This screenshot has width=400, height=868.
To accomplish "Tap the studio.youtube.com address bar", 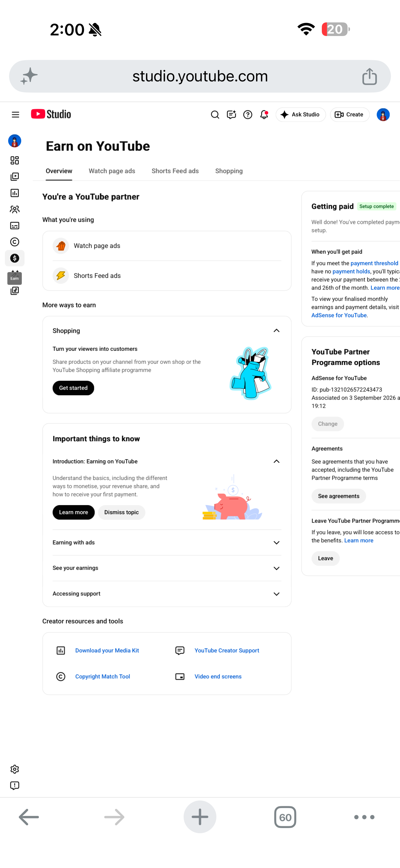I will pyautogui.click(x=200, y=76).
